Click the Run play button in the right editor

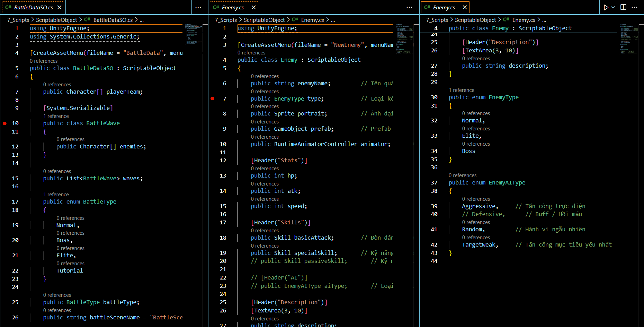click(x=606, y=7)
